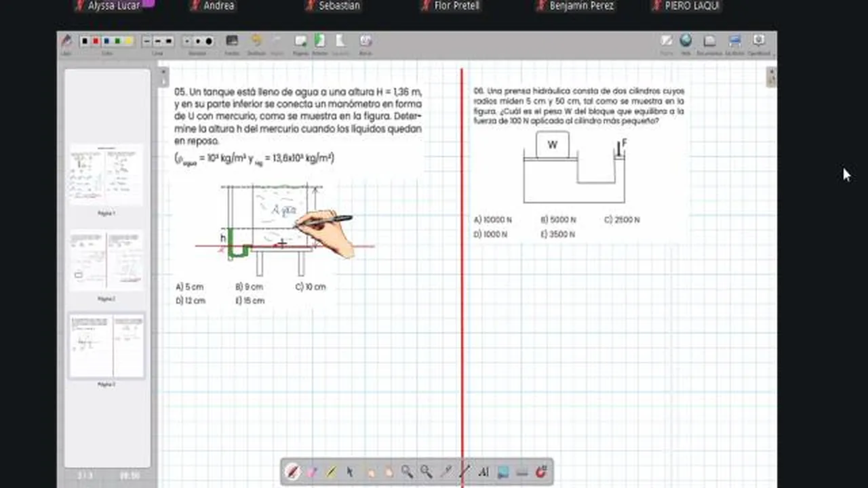Select the Pen tool in the bottom palette
This screenshot has height=488, width=868.
tap(293, 472)
